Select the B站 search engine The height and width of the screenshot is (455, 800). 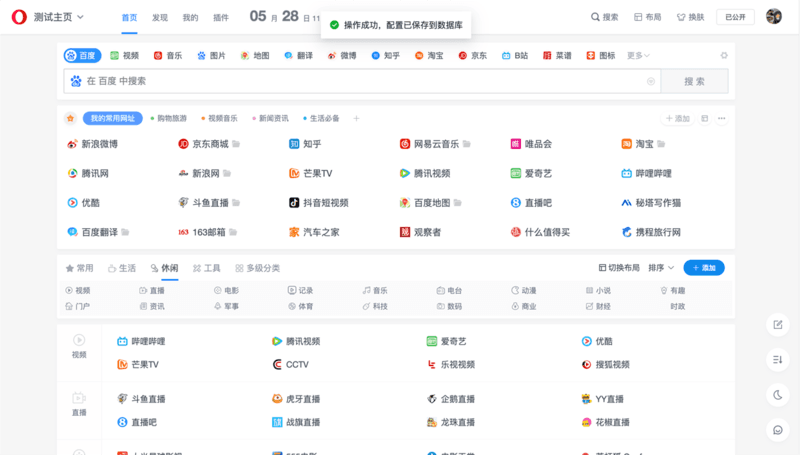(x=515, y=56)
